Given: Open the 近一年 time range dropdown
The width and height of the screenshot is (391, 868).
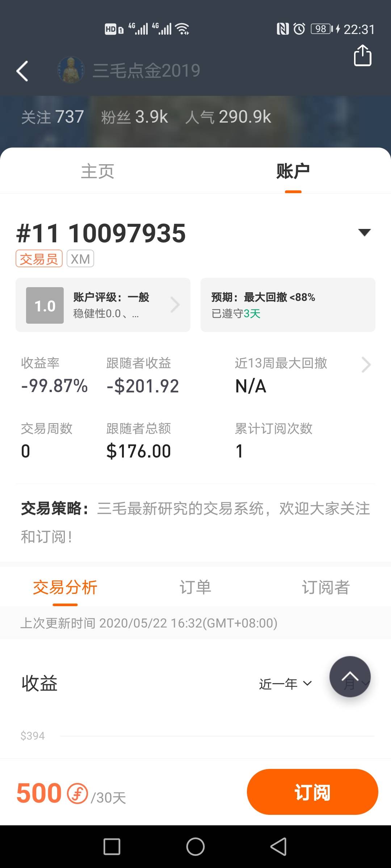Looking at the screenshot, I should click(x=285, y=684).
